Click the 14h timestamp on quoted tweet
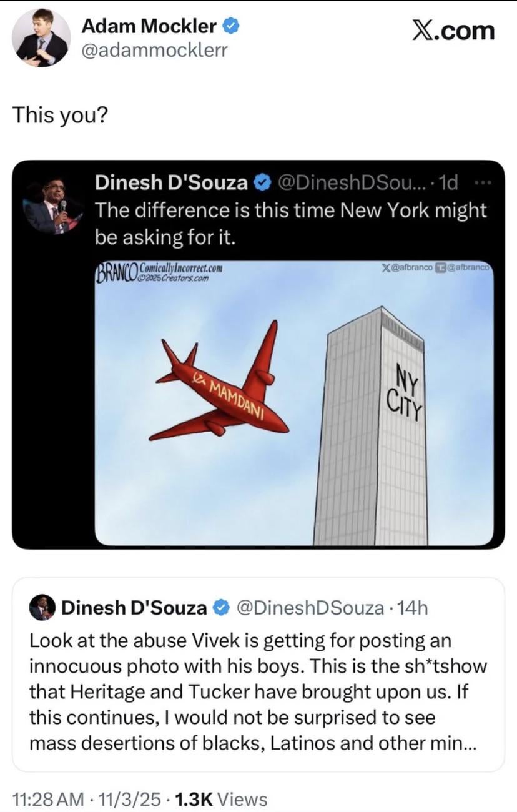This screenshot has height=812, width=517. click(413, 607)
